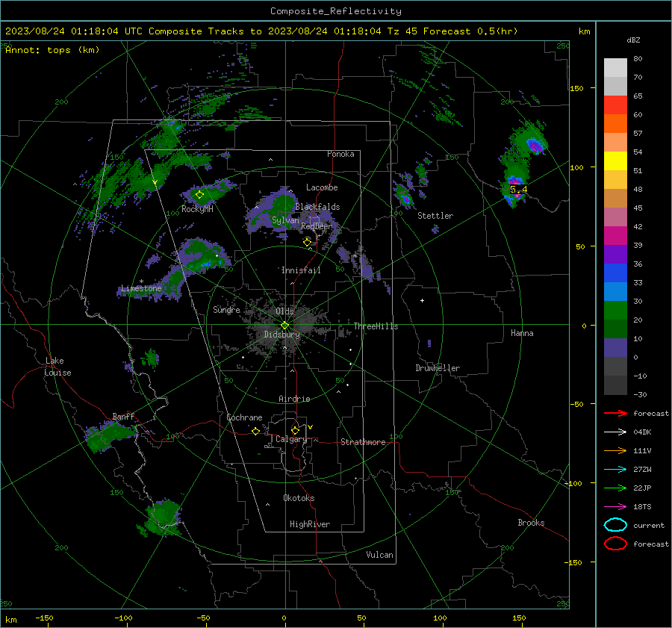Click the Lake Louise label
The height and width of the screenshot is (628, 672).
click(x=57, y=367)
